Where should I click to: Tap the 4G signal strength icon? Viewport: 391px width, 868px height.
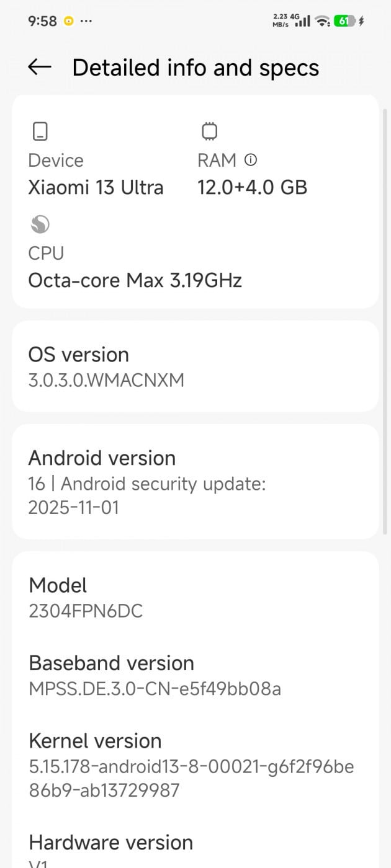302,21
